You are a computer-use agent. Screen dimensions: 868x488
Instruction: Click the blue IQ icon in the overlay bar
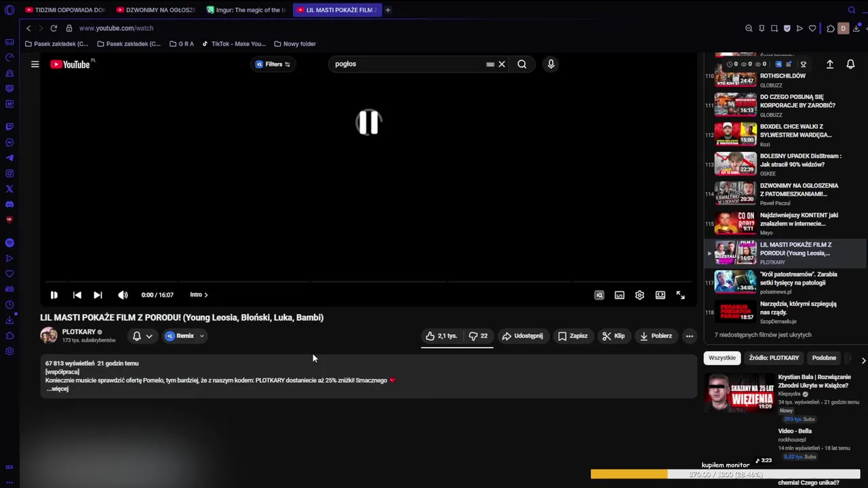778,64
